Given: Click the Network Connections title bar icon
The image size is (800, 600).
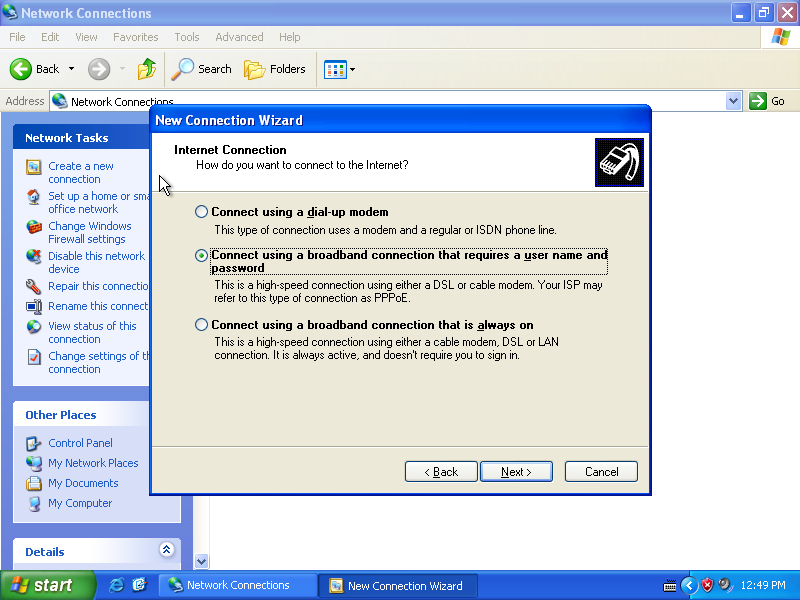Looking at the screenshot, I should (x=10, y=12).
